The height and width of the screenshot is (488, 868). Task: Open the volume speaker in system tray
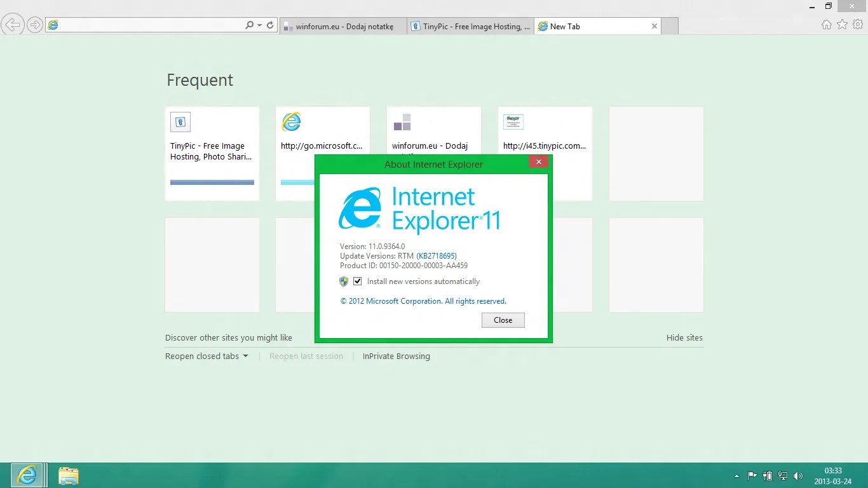click(798, 475)
